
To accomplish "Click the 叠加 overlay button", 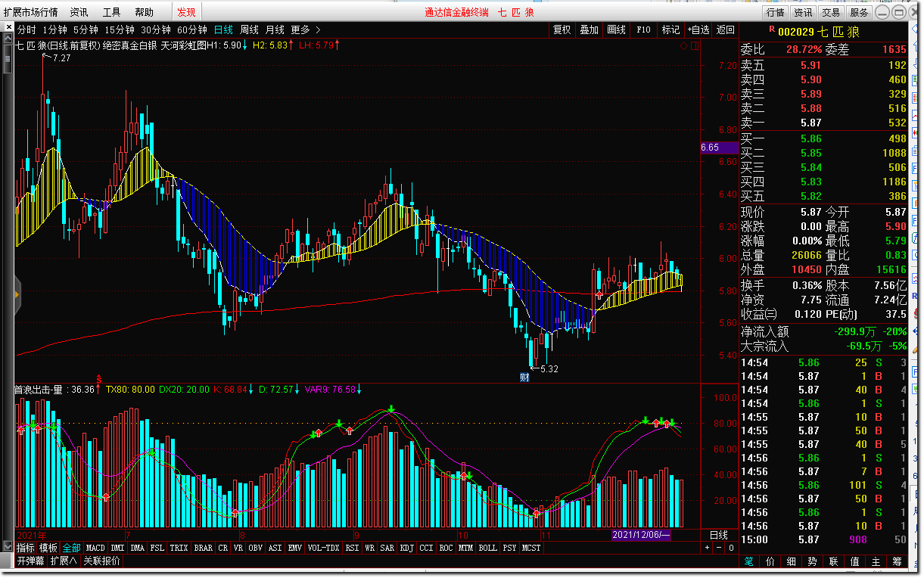I will tap(589, 30).
